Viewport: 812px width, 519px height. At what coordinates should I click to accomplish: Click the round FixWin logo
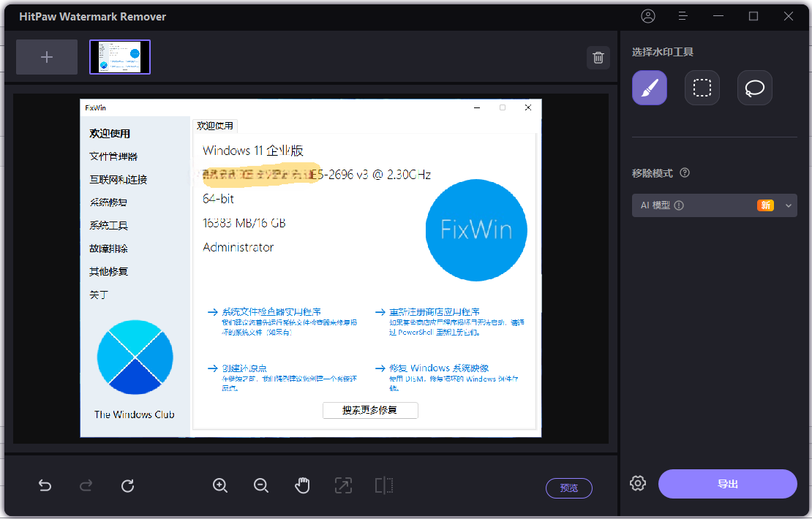[476, 230]
